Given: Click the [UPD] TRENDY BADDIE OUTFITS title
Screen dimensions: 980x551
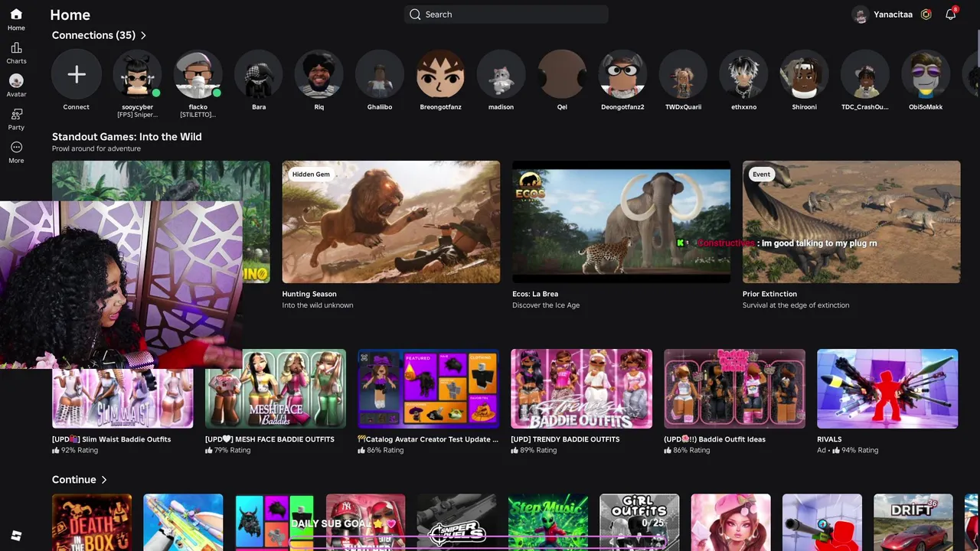Looking at the screenshot, I should [565, 439].
